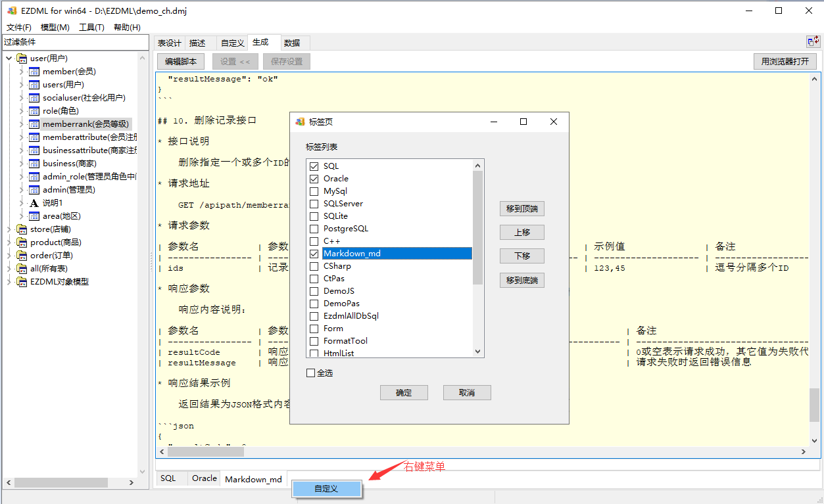824x504 pixels.
Task: Uncheck the Oracle checkbox
Action: [x=314, y=179]
